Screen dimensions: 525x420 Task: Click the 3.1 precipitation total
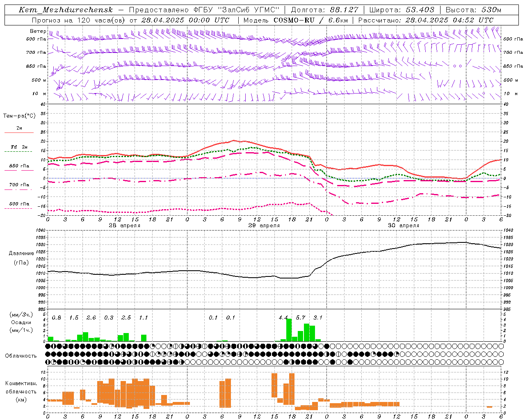coord(318,318)
